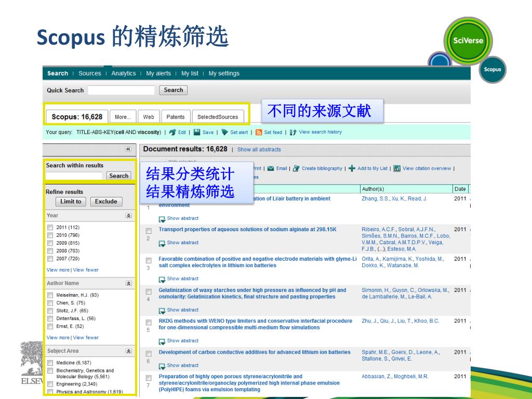Click the Limit to button
Viewport: 532px width, 399px height.
(71, 202)
